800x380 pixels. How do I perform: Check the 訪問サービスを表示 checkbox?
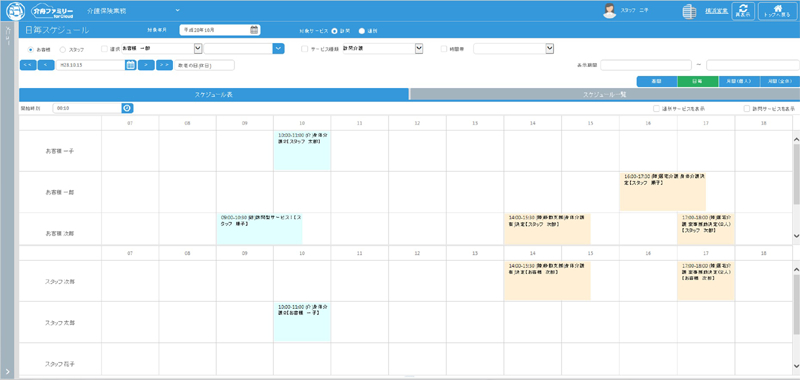tap(747, 109)
